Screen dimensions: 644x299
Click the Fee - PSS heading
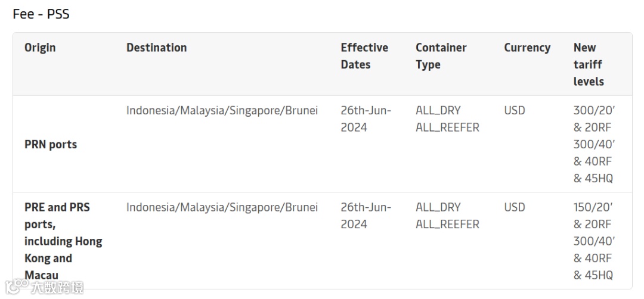[41, 14]
